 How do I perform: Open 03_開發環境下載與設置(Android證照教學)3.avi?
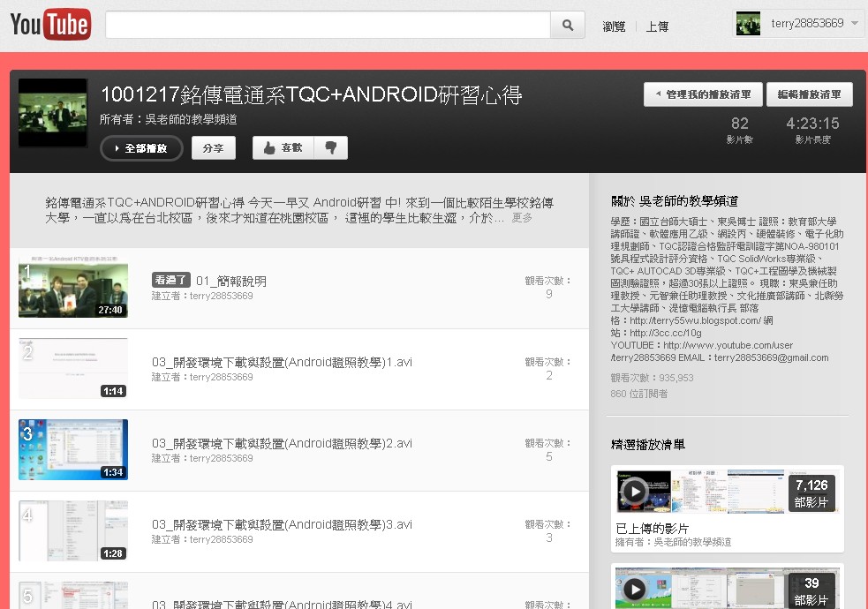coord(282,525)
